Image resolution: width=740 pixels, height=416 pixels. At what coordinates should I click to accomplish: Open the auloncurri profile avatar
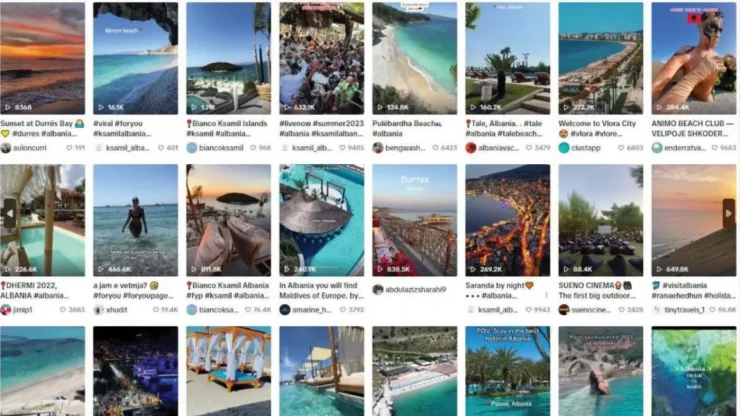(x=6, y=148)
